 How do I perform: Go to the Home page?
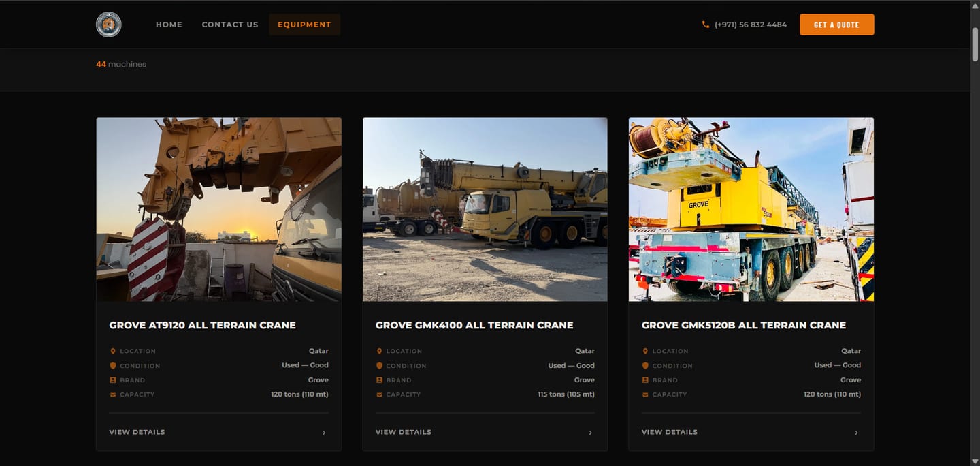169,25
